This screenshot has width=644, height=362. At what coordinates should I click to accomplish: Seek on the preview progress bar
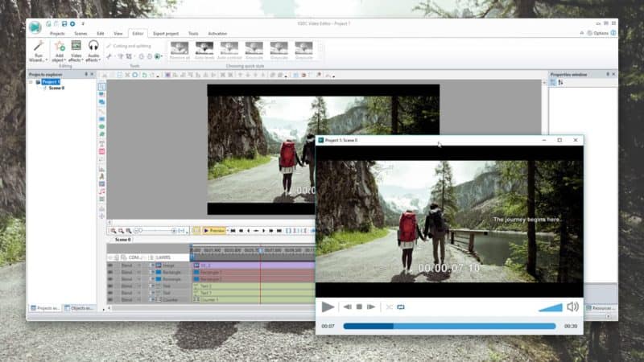pyautogui.click(x=449, y=326)
